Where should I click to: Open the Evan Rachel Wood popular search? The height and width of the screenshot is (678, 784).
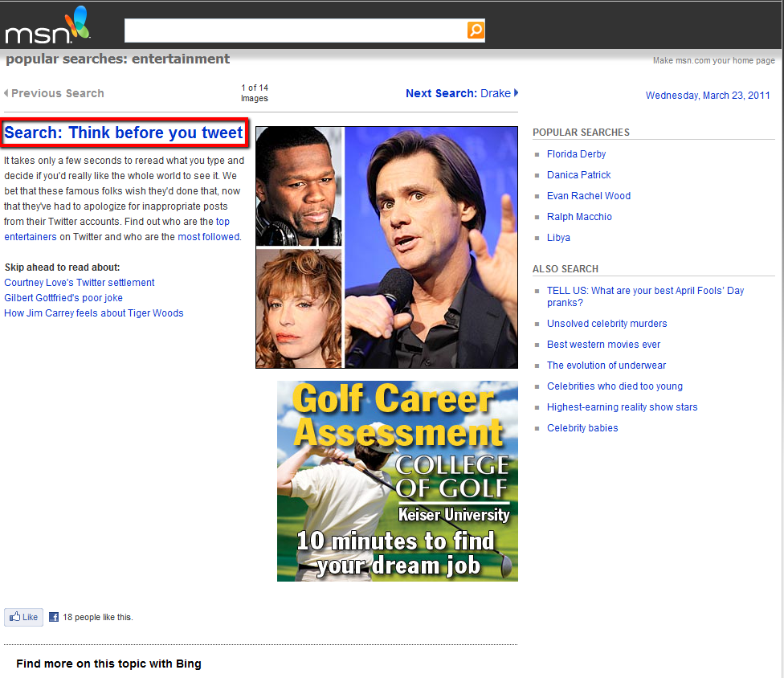589,196
